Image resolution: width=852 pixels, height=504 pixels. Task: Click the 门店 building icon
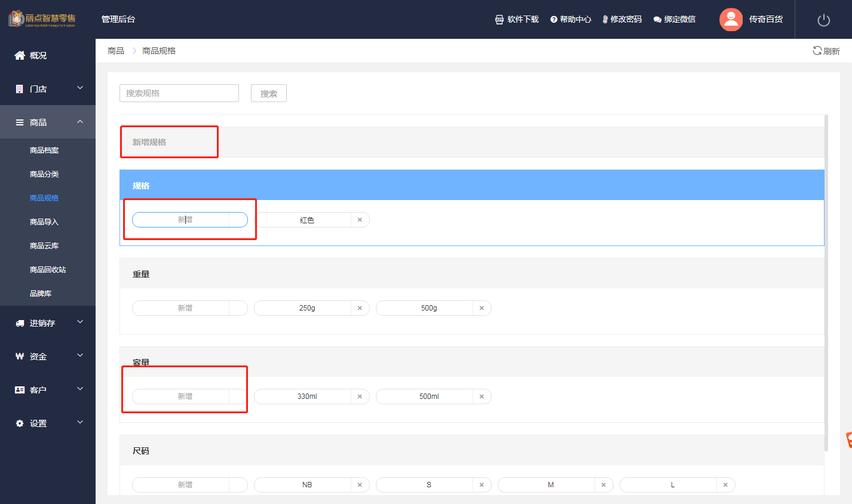pos(20,89)
